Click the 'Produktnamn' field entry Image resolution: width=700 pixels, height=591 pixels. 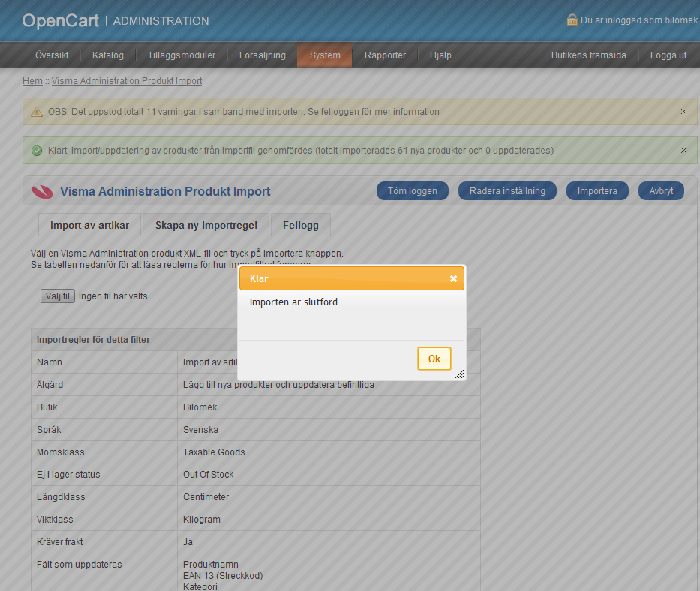pyautogui.click(x=211, y=565)
